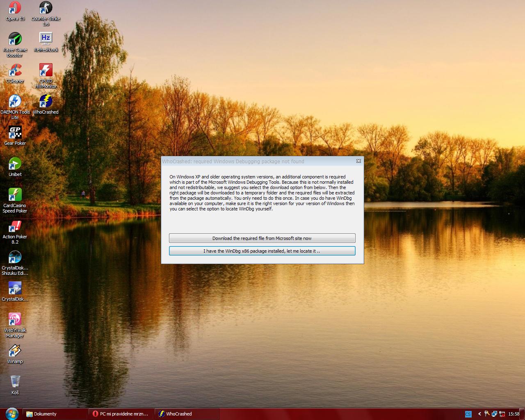Click Download the required file from Microsoft button
The width and height of the screenshot is (525, 420).
point(262,238)
